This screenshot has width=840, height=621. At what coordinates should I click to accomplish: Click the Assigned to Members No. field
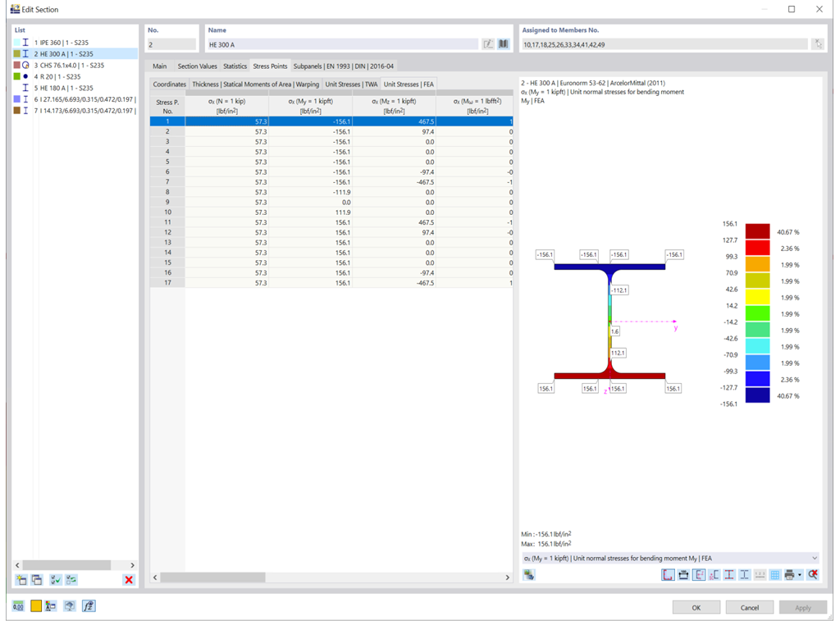[664, 44]
